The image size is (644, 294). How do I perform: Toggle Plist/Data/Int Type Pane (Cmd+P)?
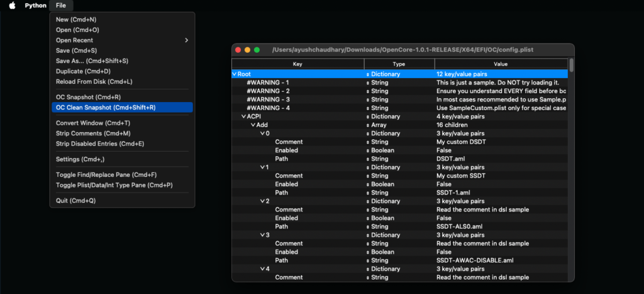click(x=122, y=185)
